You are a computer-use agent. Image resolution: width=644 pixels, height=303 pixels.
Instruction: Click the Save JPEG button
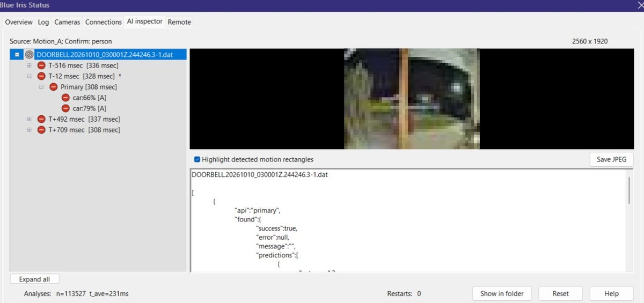[x=611, y=159]
